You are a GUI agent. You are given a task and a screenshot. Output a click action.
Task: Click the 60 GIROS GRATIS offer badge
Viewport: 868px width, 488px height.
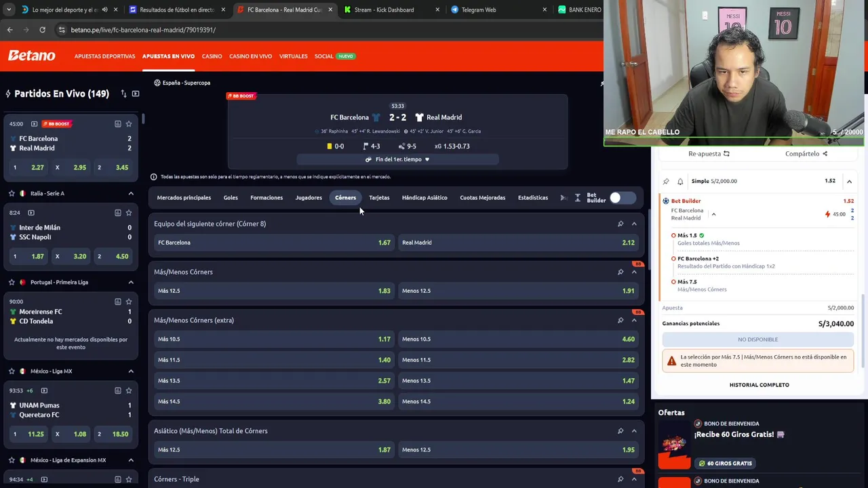click(x=724, y=464)
